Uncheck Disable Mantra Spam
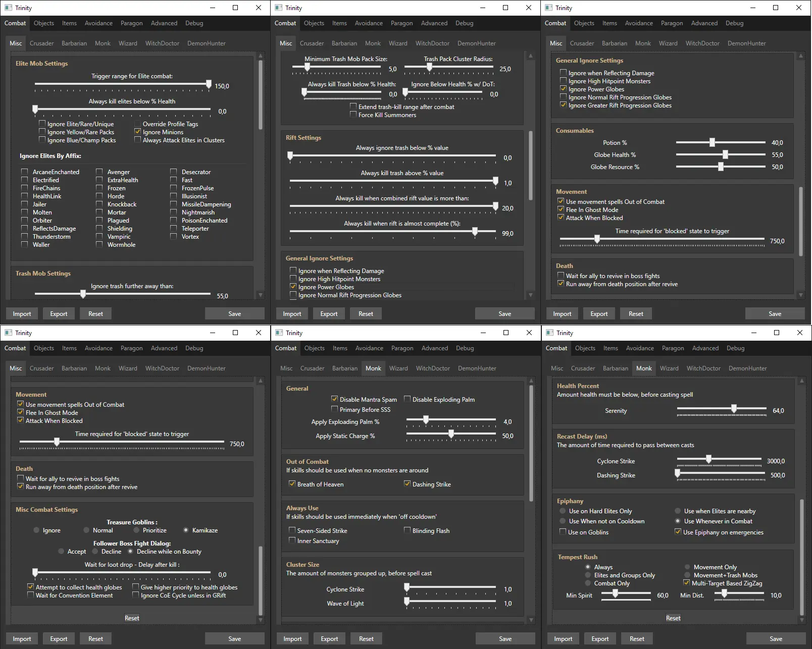The image size is (812, 649). point(334,399)
